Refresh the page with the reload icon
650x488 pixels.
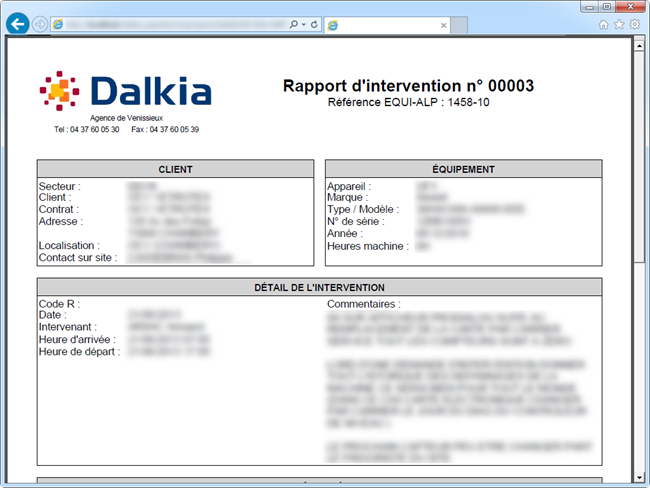tap(314, 24)
